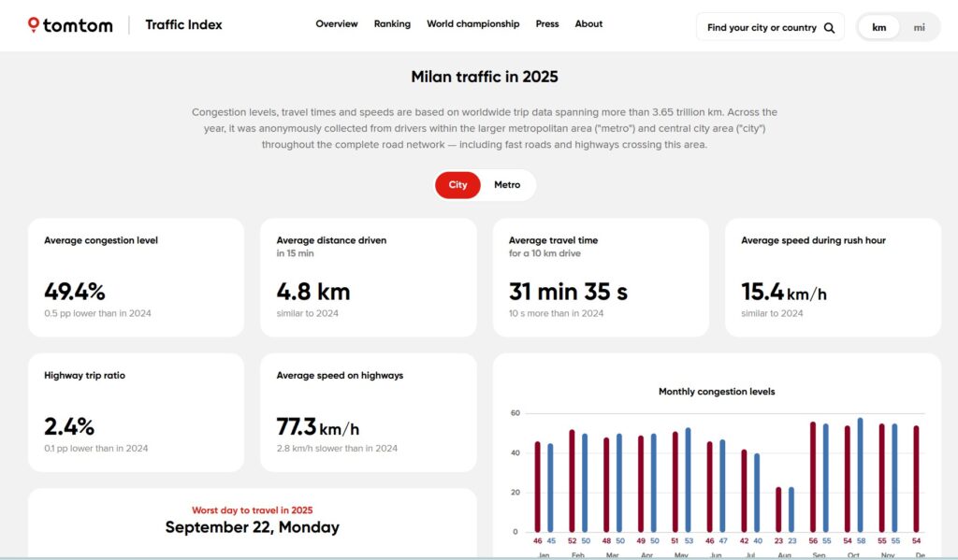958x560 pixels.
Task: Click the Average speed during rush hour label
Action: pyautogui.click(x=813, y=240)
